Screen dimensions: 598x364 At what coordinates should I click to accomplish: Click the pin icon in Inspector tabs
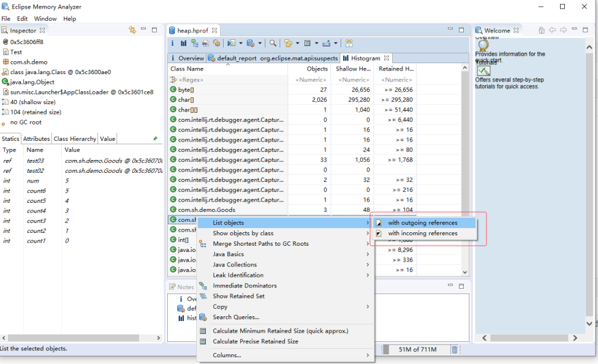(155, 138)
